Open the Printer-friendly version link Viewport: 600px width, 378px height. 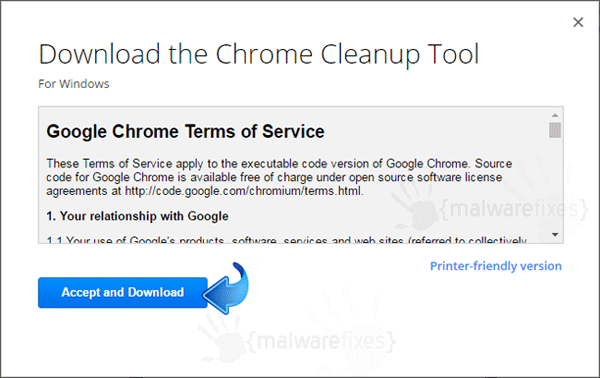496,266
